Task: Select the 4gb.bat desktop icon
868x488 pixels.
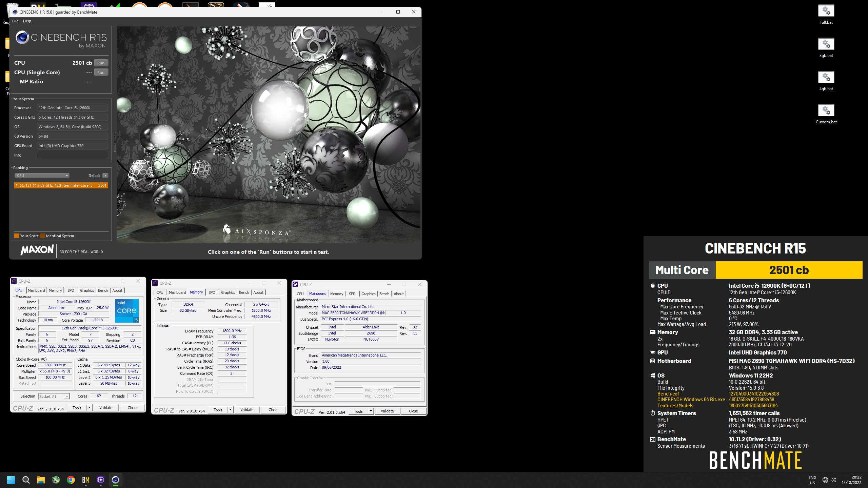Action: click(826, 81)
